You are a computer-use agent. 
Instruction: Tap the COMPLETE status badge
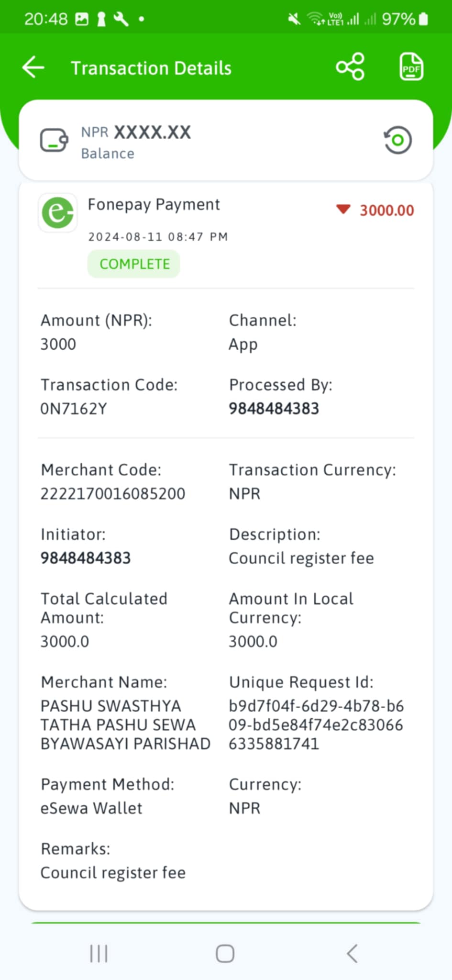click(134, 264)
